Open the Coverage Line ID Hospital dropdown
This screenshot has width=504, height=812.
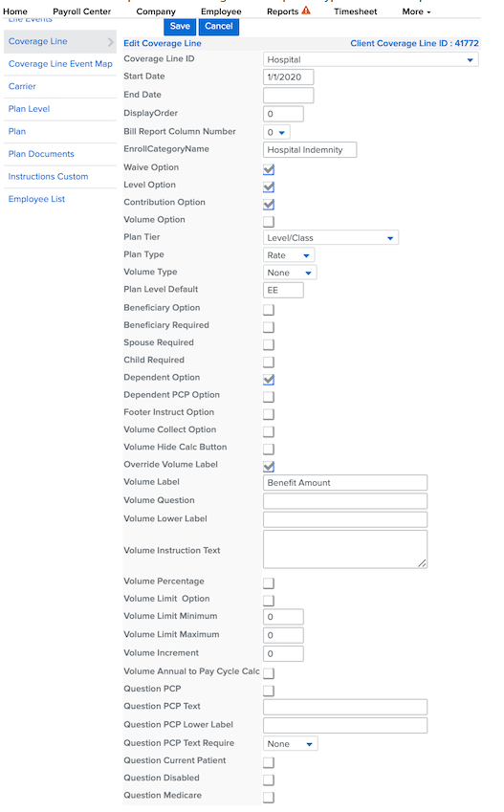[370, 59]
